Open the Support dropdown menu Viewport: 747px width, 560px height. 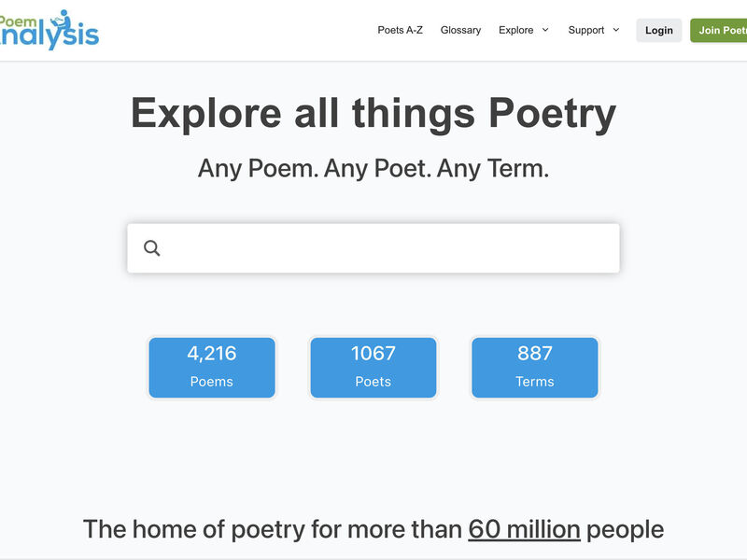pos(587,30)
